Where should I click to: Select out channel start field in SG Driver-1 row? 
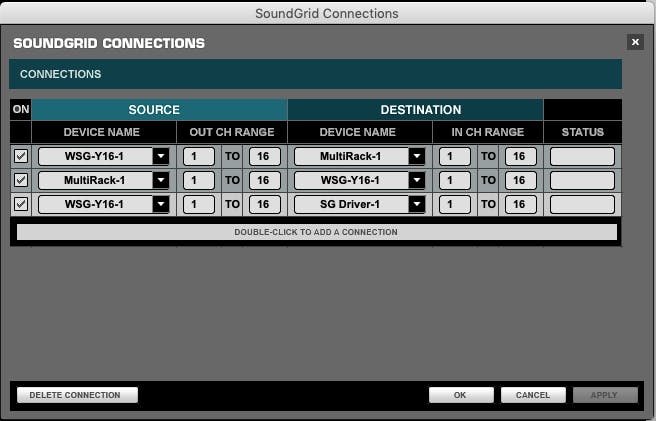pyautogui.click(x=199, y=204)
